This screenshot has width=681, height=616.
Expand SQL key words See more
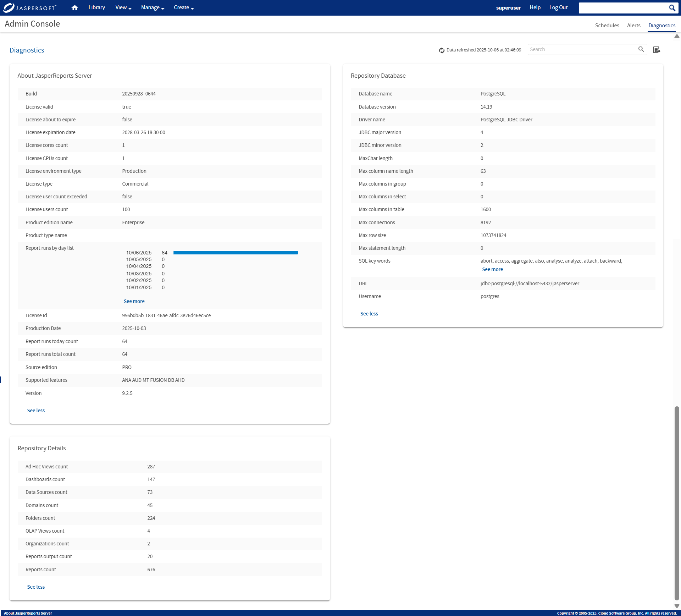(x=492, y=269)
